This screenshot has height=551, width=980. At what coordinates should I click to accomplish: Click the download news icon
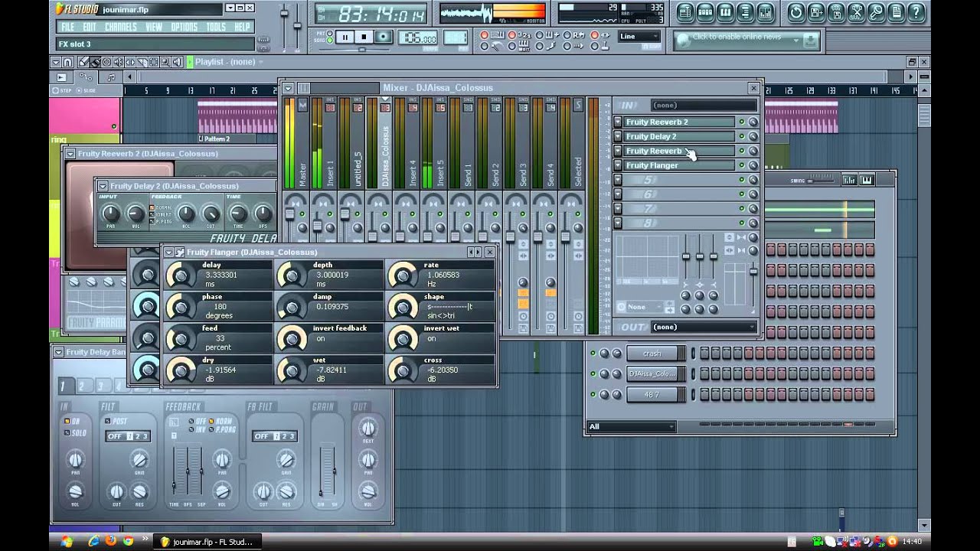pyautogui.click(x=810, y=40)
